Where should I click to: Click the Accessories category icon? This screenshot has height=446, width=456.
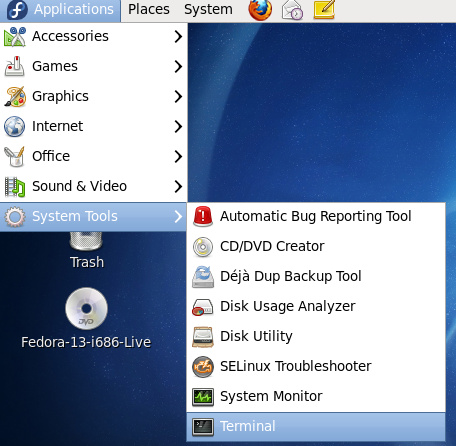click(15, 36)
